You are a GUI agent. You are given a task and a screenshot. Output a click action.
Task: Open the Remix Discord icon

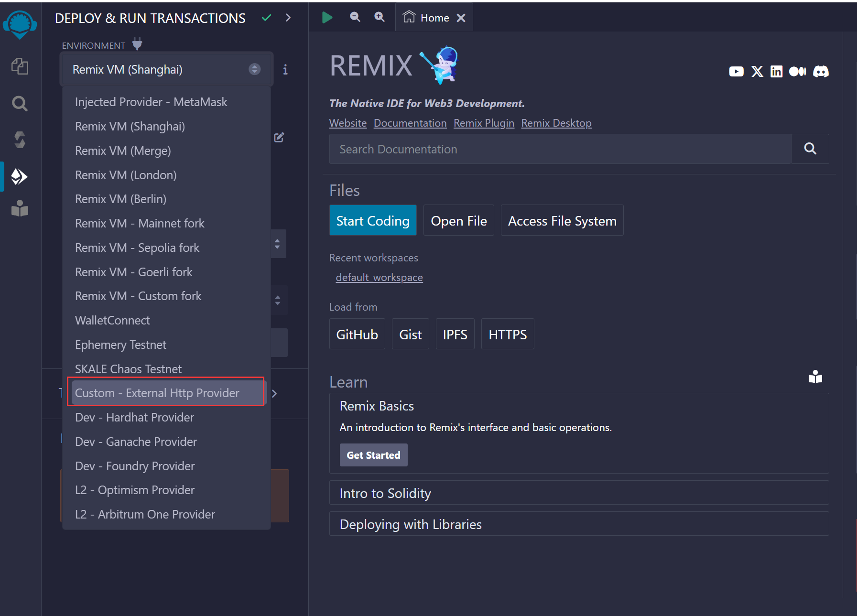[821, 72]
